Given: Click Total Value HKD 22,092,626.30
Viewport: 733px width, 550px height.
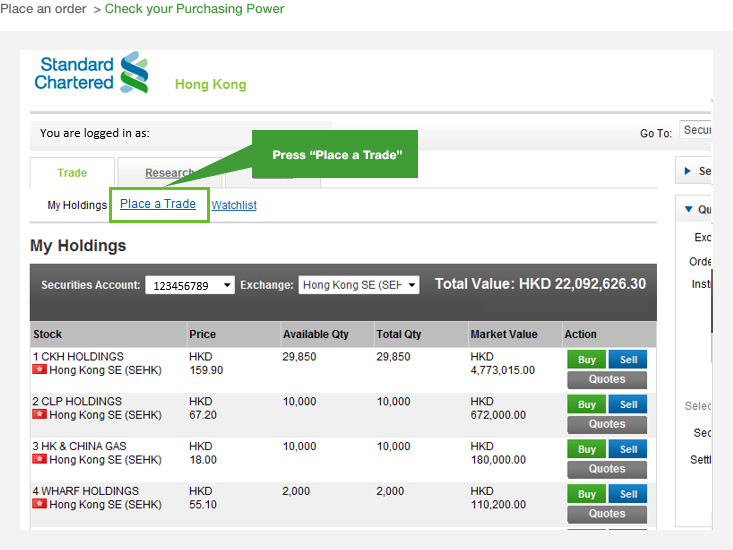Looking at the screenshot, I should (x=540, y=284).
